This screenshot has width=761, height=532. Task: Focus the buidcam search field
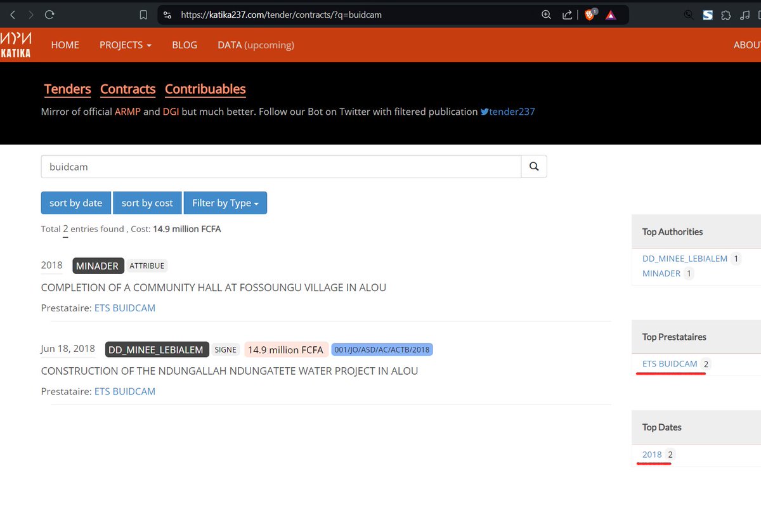pos(281,166)
